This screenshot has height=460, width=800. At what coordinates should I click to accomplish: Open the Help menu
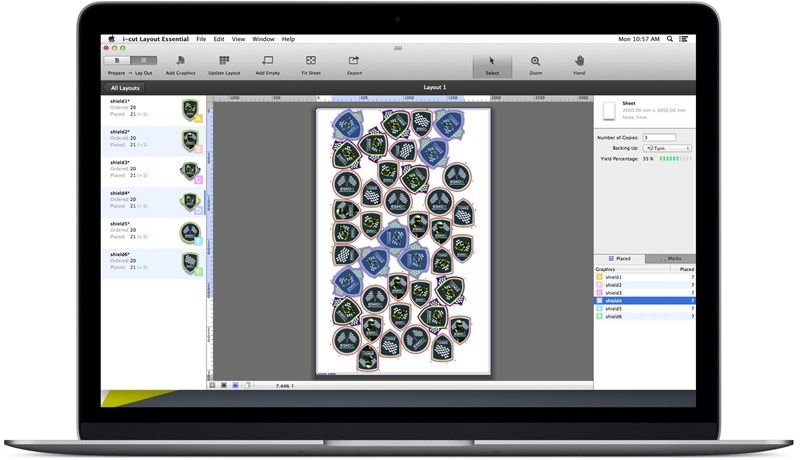[288, 39]
